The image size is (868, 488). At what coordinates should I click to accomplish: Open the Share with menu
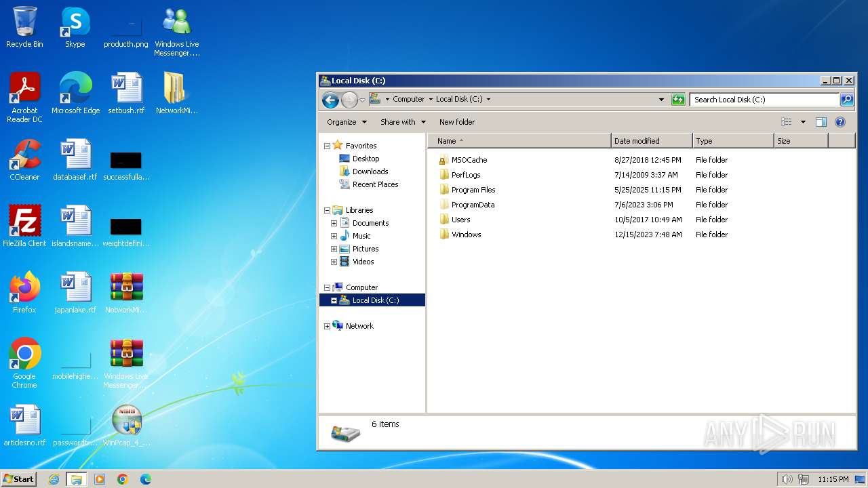(403, 122)
